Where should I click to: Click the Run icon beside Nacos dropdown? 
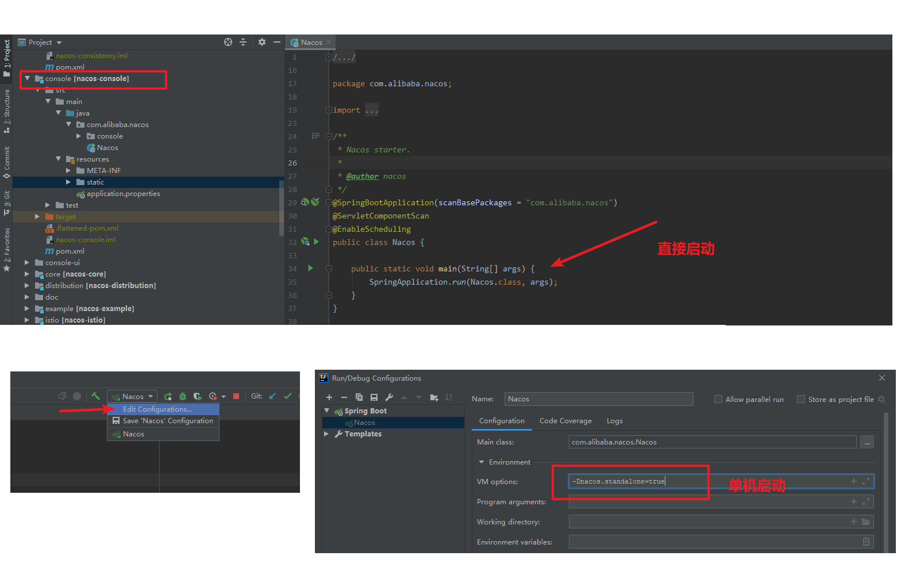tap(168, 396)
